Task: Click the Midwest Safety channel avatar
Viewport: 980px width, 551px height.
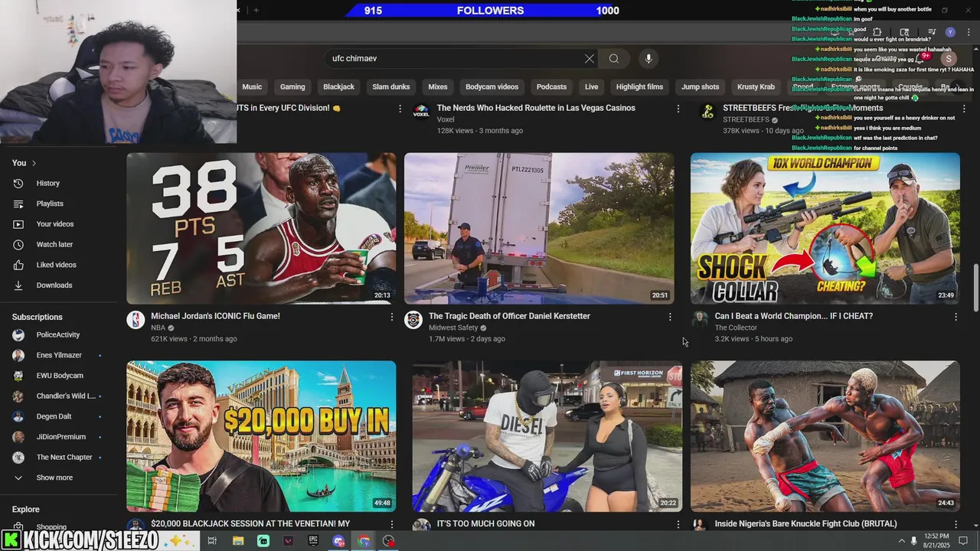Action: click(413, 320)
